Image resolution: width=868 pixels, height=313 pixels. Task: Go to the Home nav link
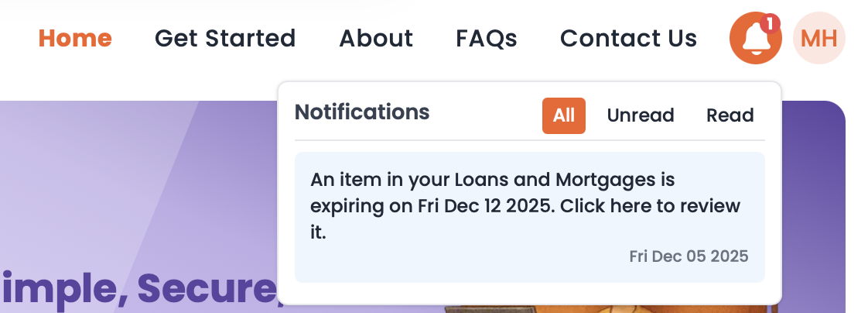75,38
